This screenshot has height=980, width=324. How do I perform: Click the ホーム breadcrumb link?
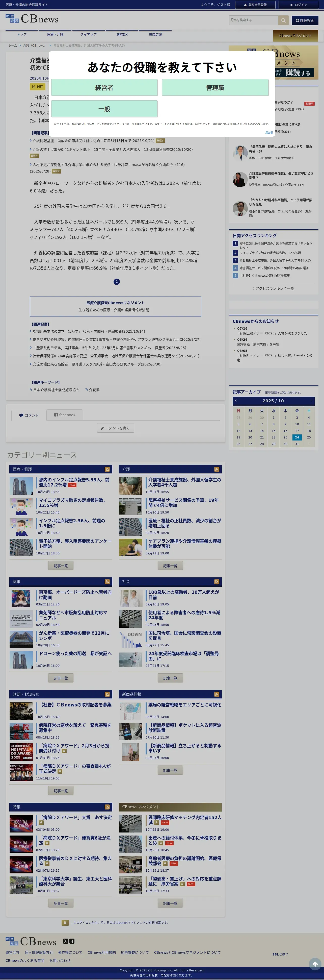click(x=13, y=46)
